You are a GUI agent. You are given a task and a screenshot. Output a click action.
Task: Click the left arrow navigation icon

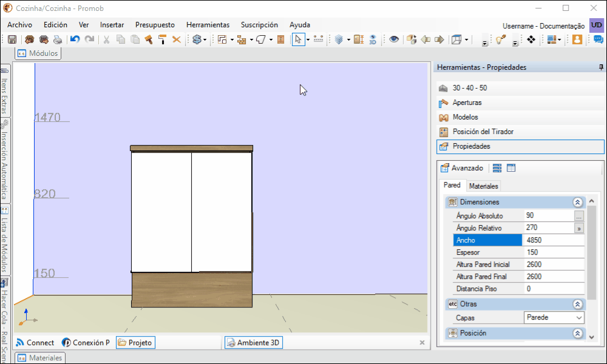point(426,39)
